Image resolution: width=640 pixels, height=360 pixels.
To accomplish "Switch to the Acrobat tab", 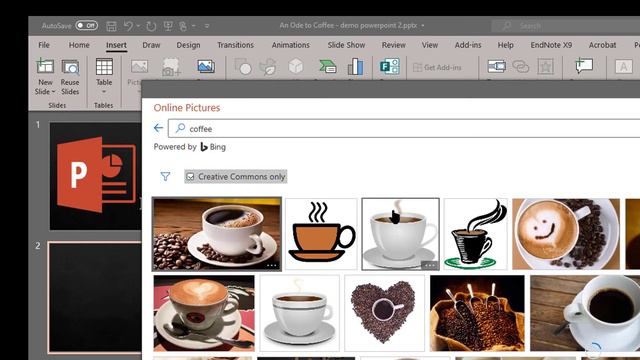I will (602, 45).
